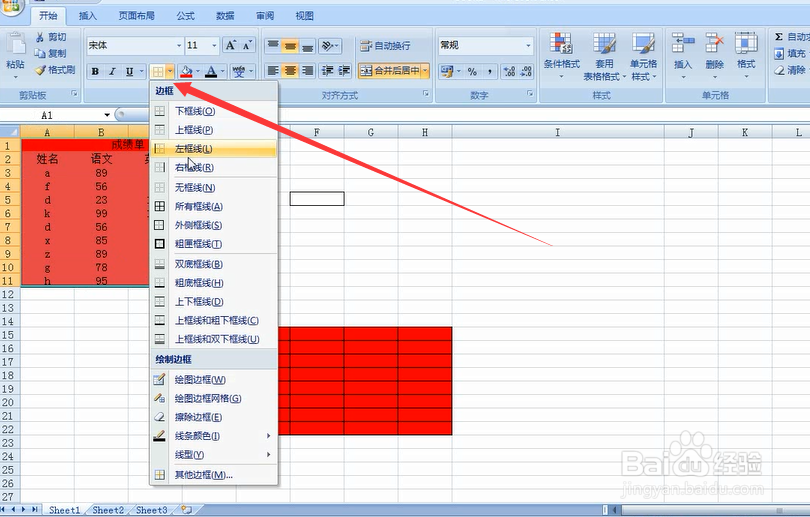The width and height of the screenshot is (810, 517).
Task: Click the increase decimal icon
Action: 509,71
